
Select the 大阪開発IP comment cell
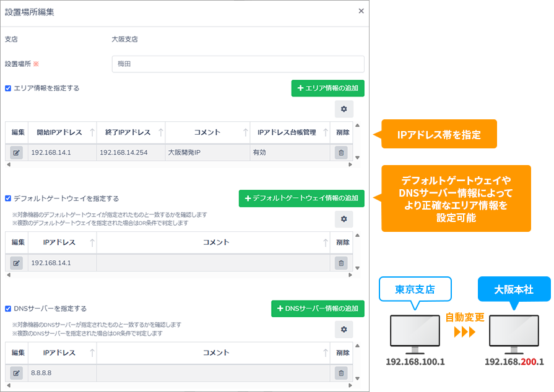click(207, 153)
